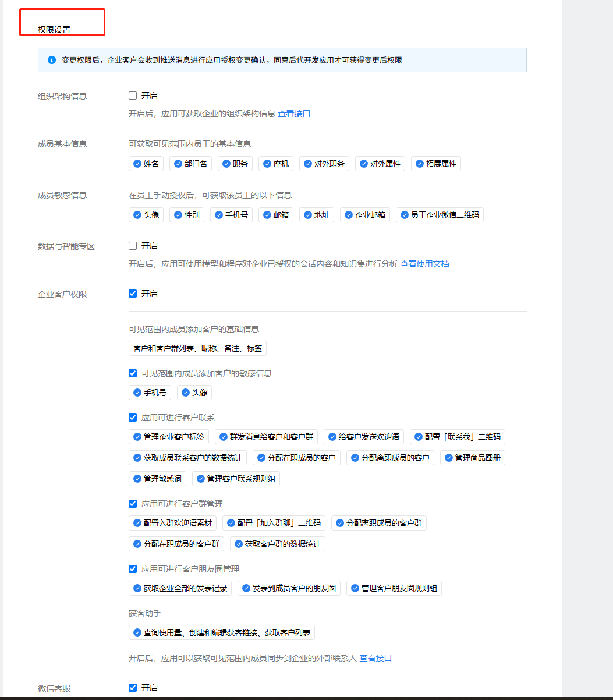
Task: Toggle the 群发消息给客户和客户群 check icon
Action: tap(224, 437)
